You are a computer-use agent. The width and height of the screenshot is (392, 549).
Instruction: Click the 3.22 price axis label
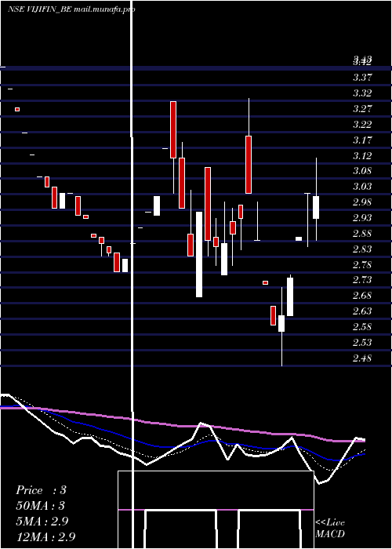coord(362,125)
